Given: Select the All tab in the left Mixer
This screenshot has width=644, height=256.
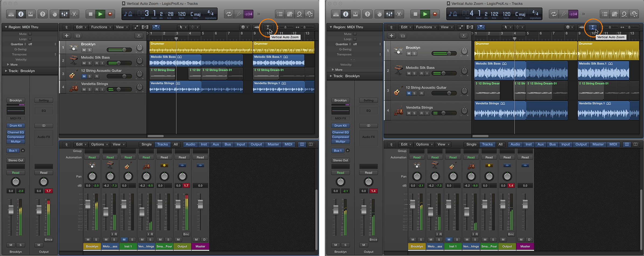Looking at the screenshot, I should (176, 144).
